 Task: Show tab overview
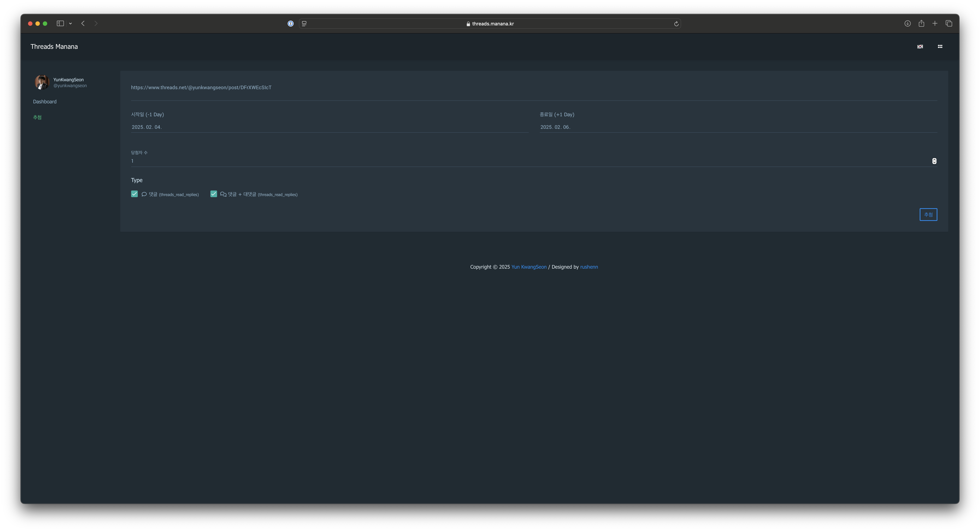pos(949,24)
